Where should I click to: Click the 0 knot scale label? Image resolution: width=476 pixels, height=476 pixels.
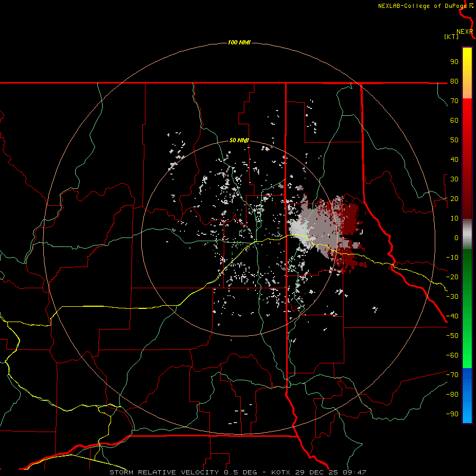click(x=456, y=238)
